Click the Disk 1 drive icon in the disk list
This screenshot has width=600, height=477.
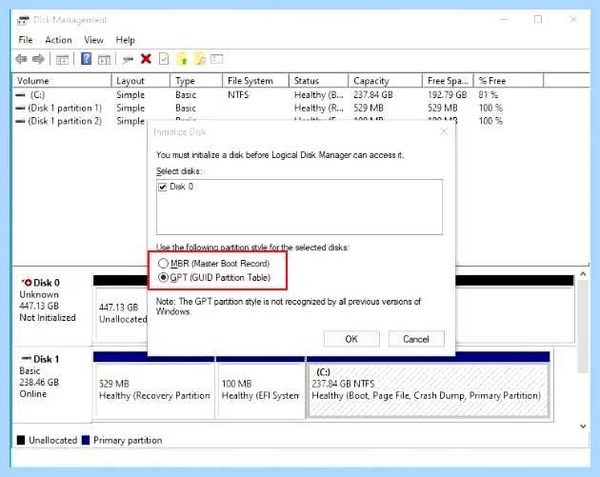tap(26, 358)
